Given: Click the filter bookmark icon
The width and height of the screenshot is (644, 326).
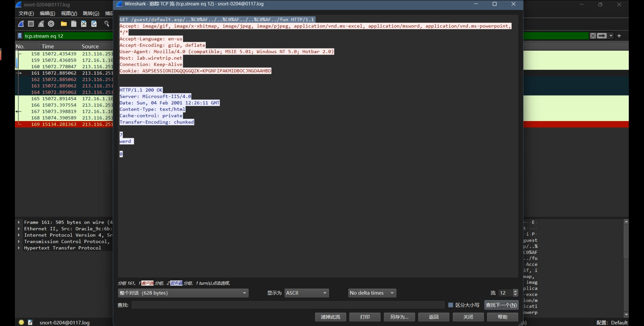Looking at the screenshot, I should tap(20, 36).
